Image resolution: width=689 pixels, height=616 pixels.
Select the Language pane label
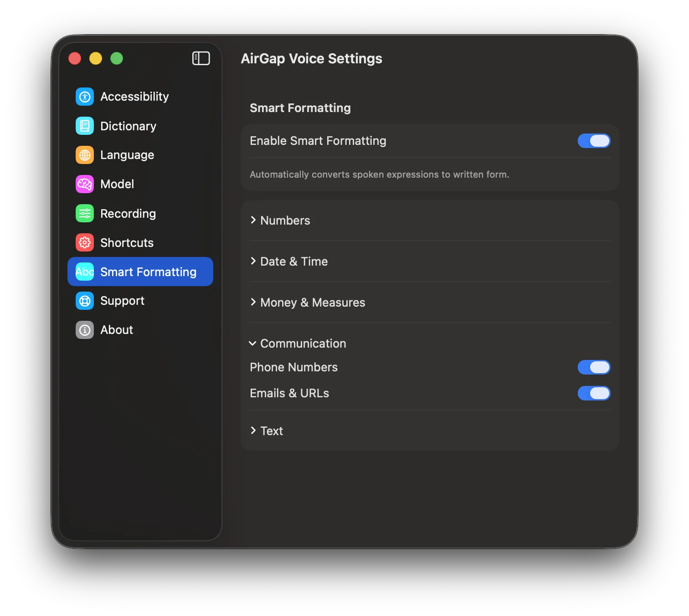127,155
